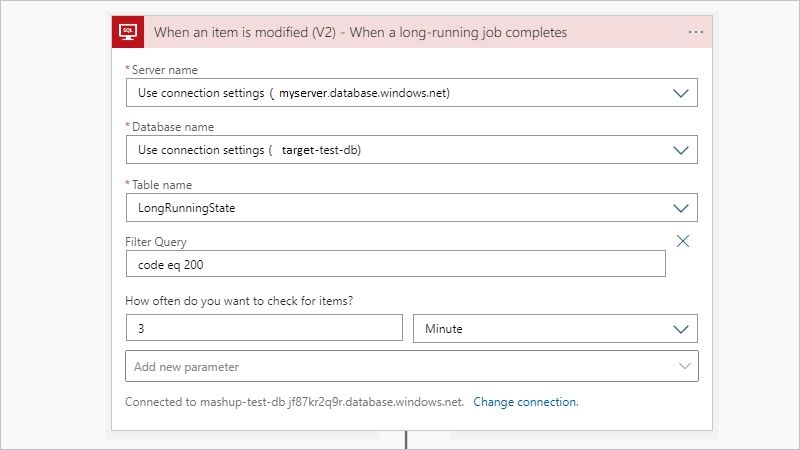Viewport: 800px width, 450px height.
Task: Focus the interval field containing 3
Action: click(x=264, y=328)
